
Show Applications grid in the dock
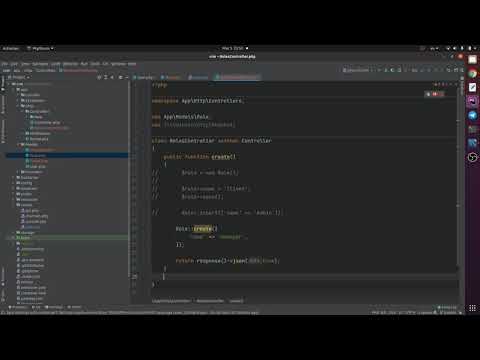[x=472, y=308]
